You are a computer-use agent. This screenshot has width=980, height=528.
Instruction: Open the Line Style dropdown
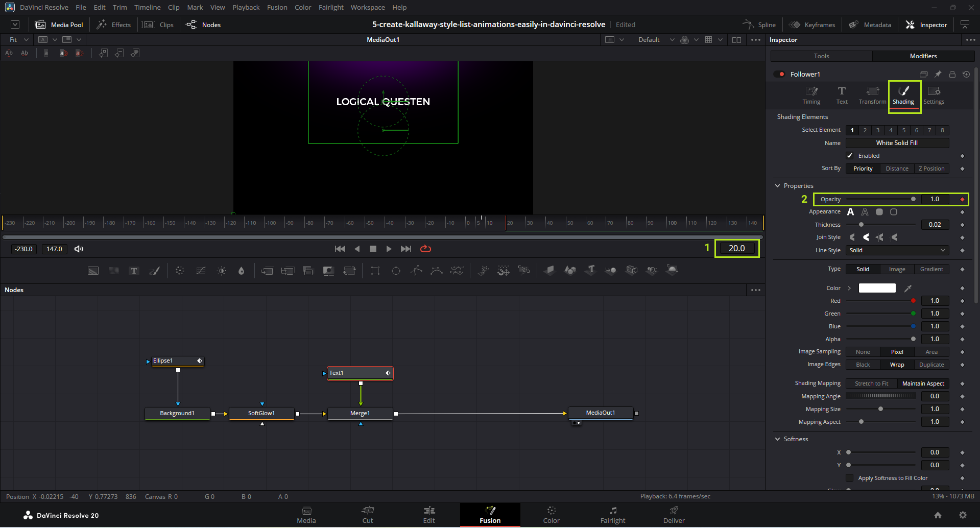click(x=897, y=250)
